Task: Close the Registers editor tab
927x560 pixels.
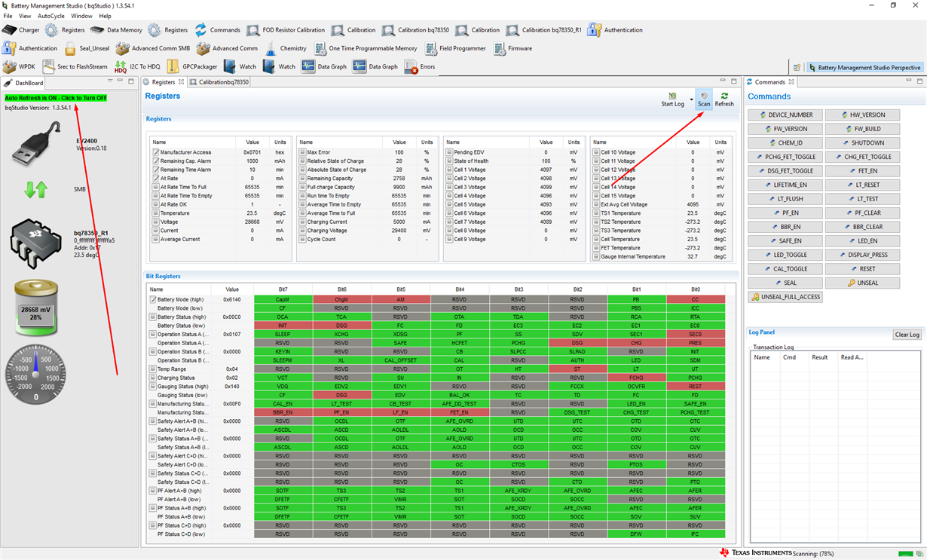Action: pos(181,82)
